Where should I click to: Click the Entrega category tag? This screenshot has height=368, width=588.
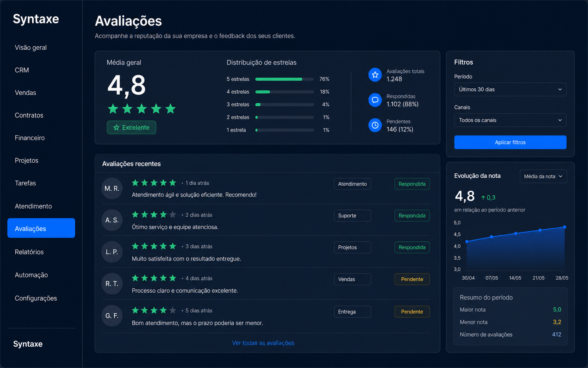click(x=352, y=311)
